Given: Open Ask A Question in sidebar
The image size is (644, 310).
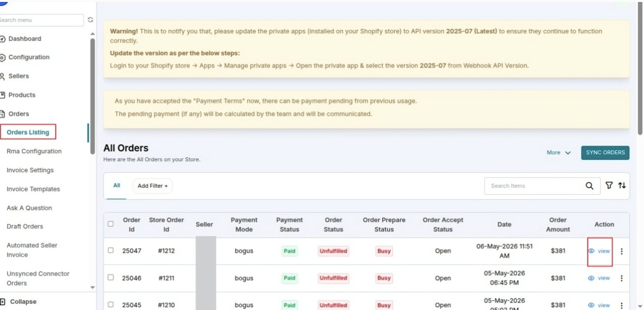Looking at the screenshot, I should pyautogui.click(x=29, y=208).
